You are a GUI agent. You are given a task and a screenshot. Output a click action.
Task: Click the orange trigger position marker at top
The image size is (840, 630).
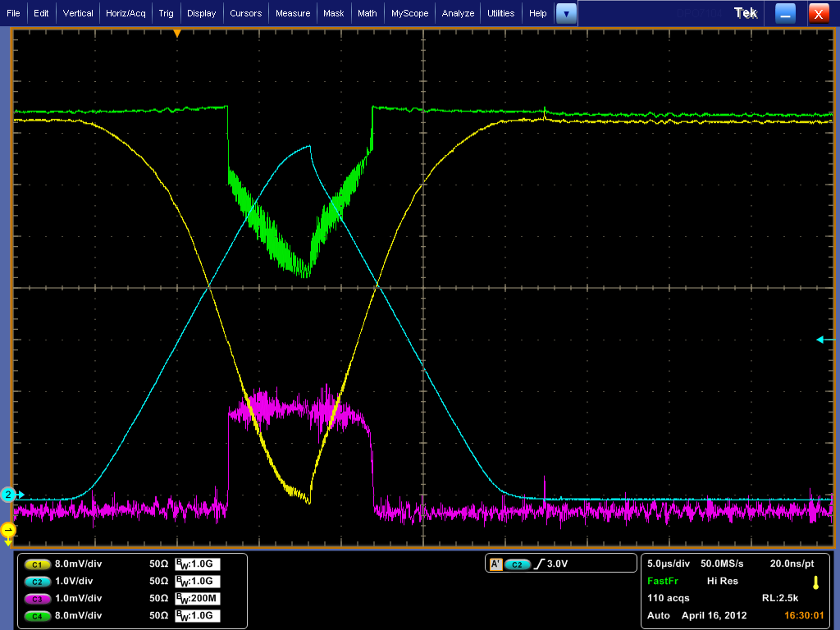176,34
